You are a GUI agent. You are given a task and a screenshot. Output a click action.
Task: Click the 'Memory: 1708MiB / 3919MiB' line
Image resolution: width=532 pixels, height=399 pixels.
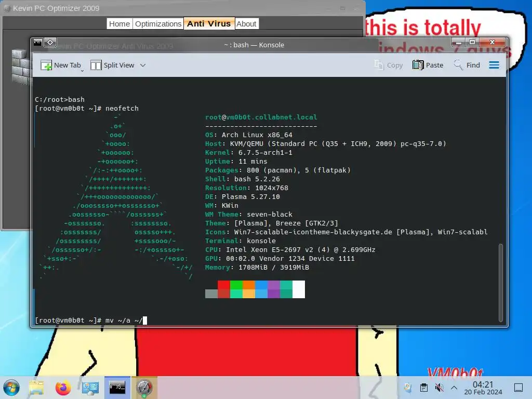[x=257, y=267]
